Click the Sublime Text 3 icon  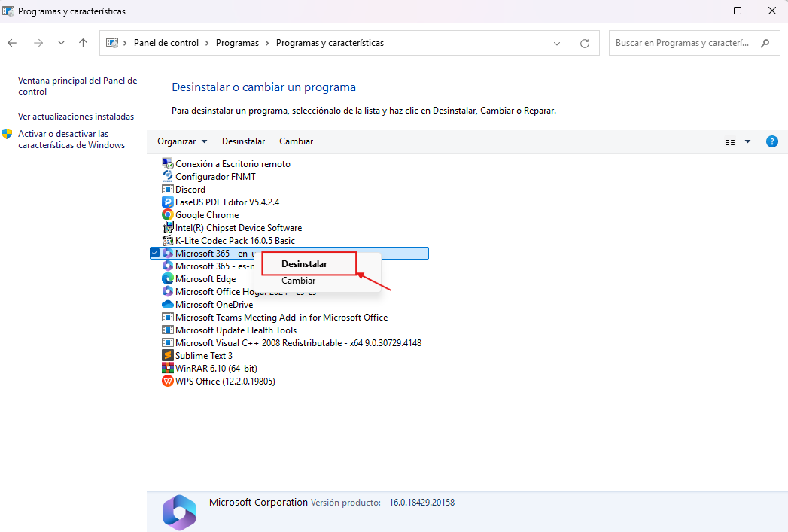(x=167, y=356)
